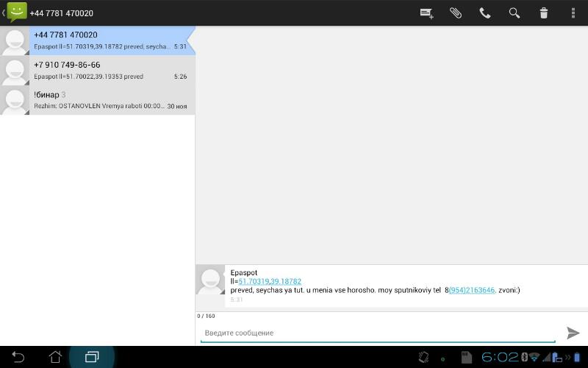Focus the Введите сообщение text field
Viewport: 588px width, 368px height.
(x=378, y=333)
